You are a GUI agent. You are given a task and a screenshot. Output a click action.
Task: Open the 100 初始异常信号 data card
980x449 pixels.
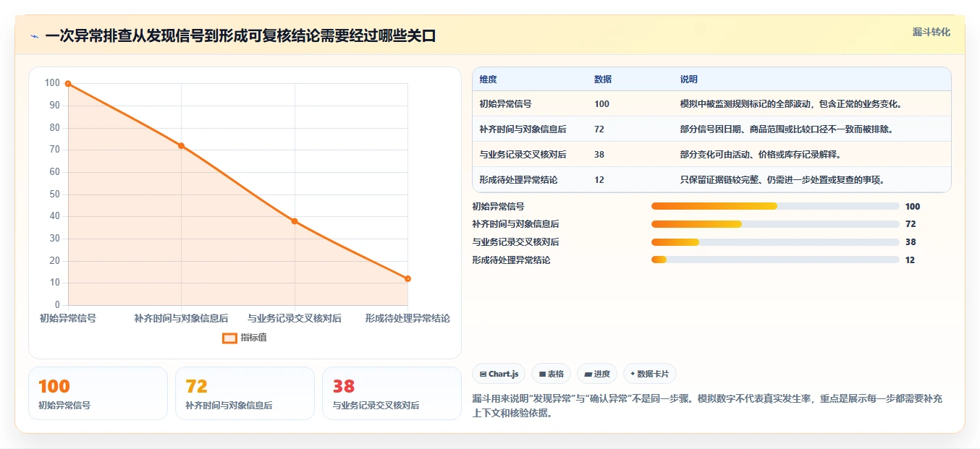(98, 393)
